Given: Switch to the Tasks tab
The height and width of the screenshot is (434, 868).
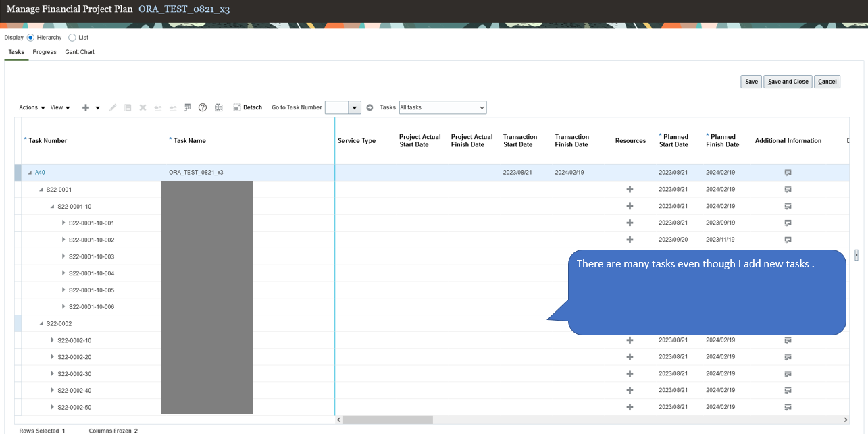Looking at the screenshot, I should tap(16, 52).
